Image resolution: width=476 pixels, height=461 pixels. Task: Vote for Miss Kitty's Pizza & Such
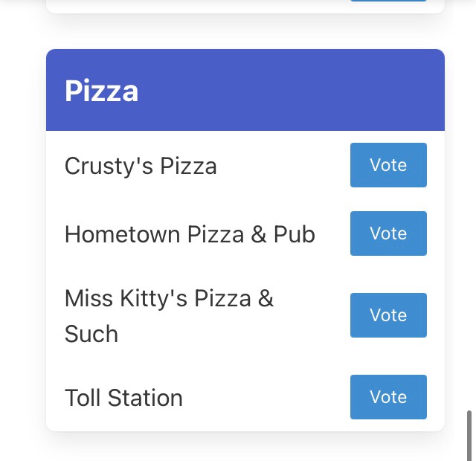(388, 315)
